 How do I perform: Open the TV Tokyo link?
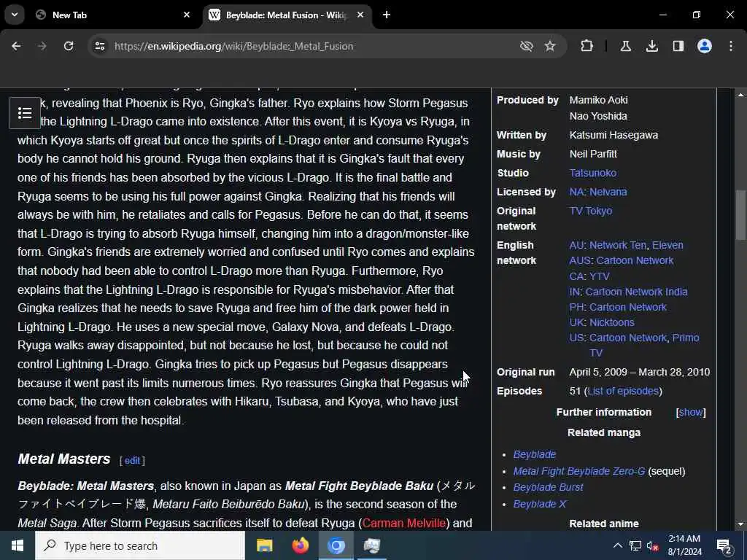[591, 211]
